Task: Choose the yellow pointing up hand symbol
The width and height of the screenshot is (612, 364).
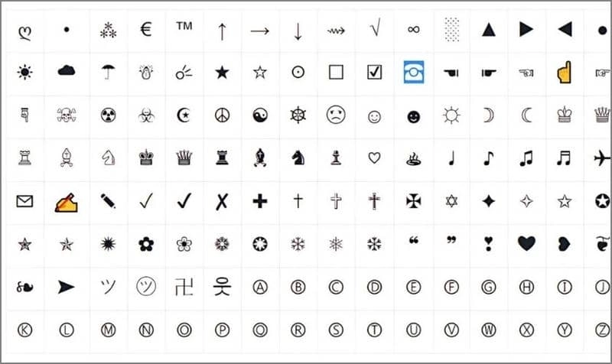Action: 564,72
